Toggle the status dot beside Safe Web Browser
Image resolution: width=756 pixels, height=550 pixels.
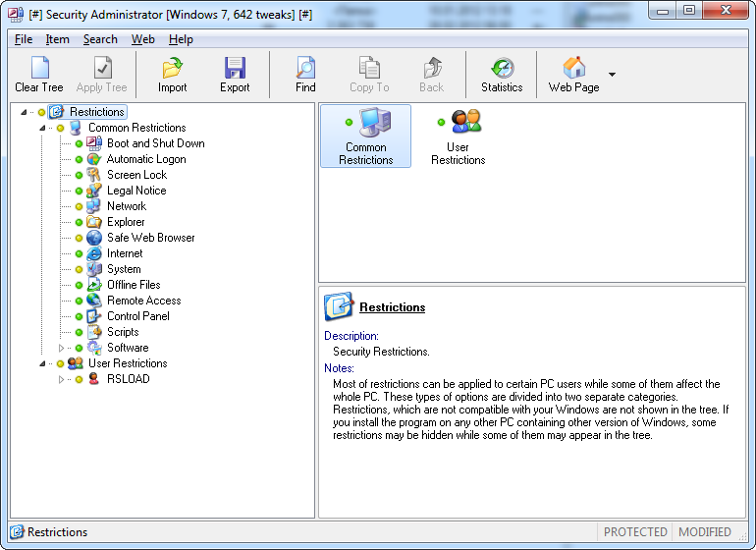pos(80,238)
